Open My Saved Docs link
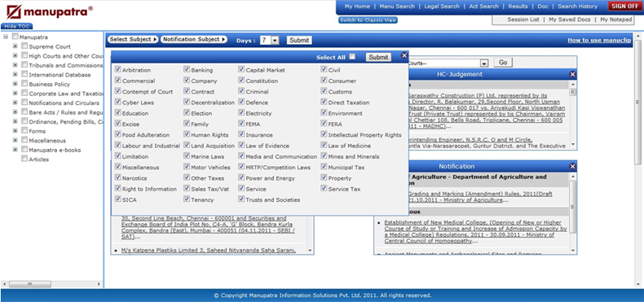This screenshot has height=302, width=644. click(x=570, y=20)
